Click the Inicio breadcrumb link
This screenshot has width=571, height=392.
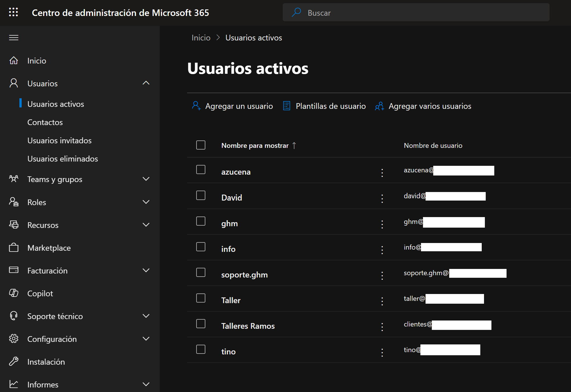tap(201, 38)
